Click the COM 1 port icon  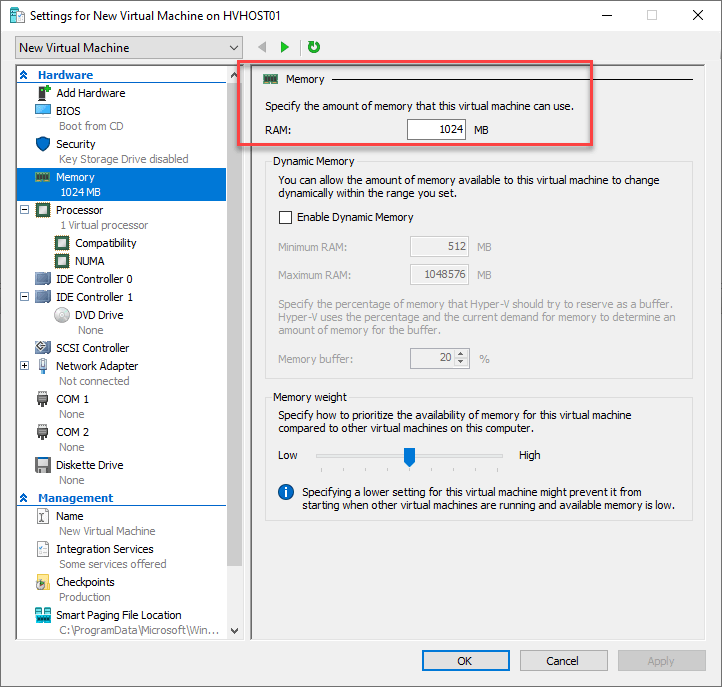point(42,399)
